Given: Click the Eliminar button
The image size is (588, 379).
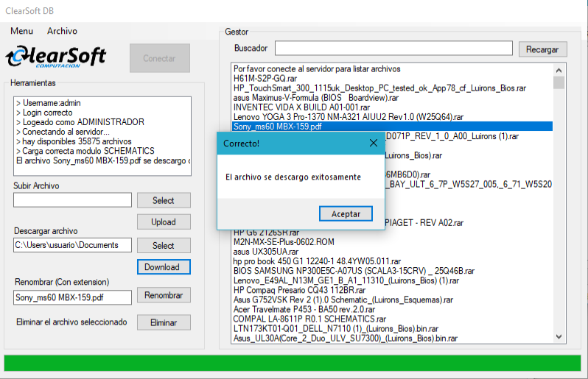Looking at the screenshot, I should click(164, 322).
